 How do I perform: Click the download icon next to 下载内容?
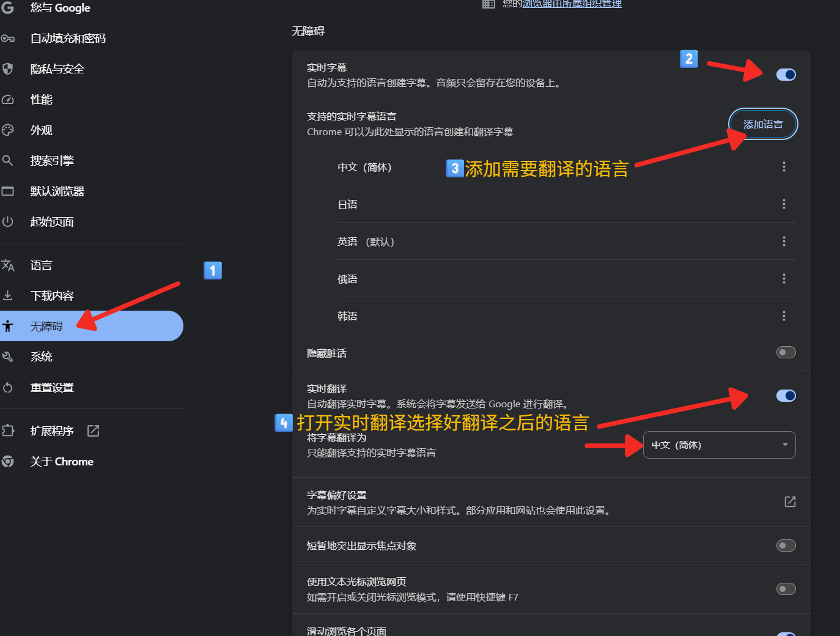coord(7,295)
